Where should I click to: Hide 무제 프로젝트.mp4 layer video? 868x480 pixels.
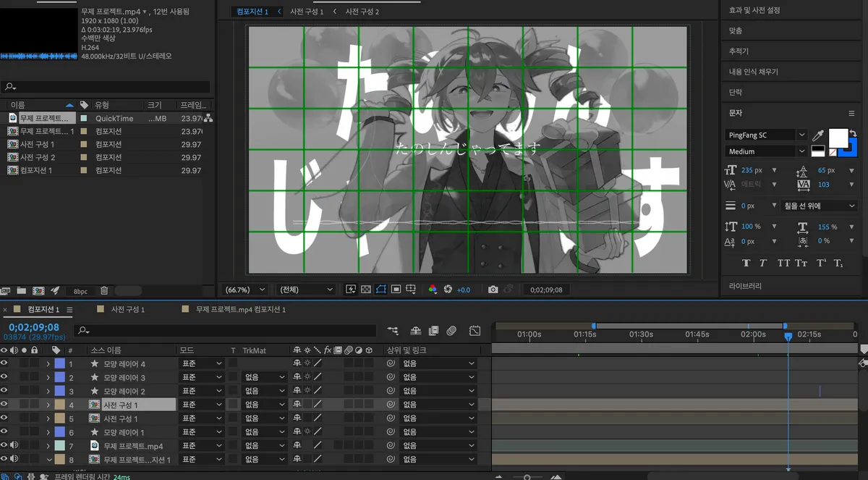4,446
